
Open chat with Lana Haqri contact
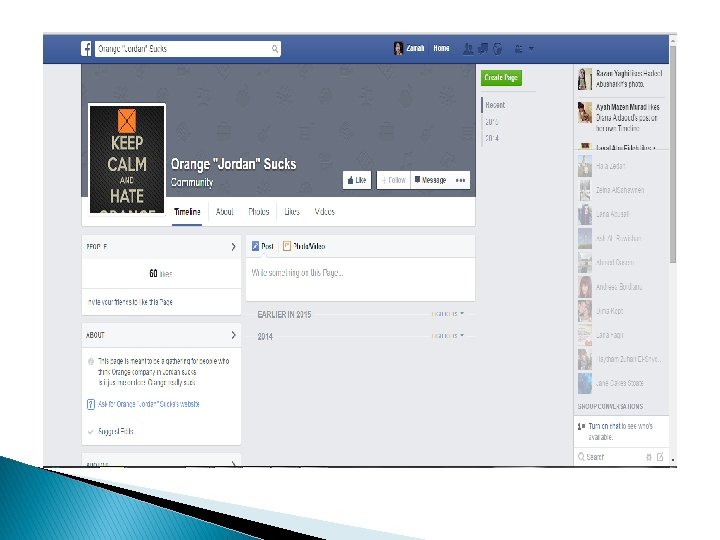pyautogui.click(x=620, y=335)
